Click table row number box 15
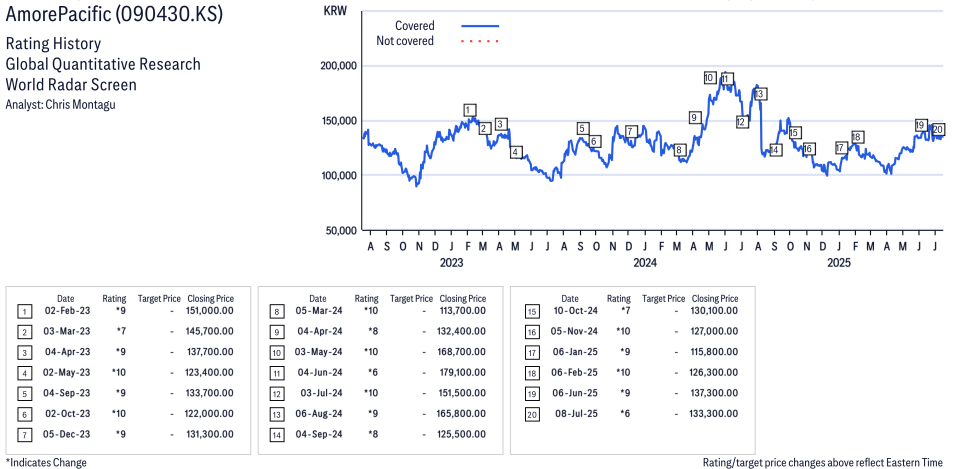Viewport: 954px width, 469px height. 531,312
